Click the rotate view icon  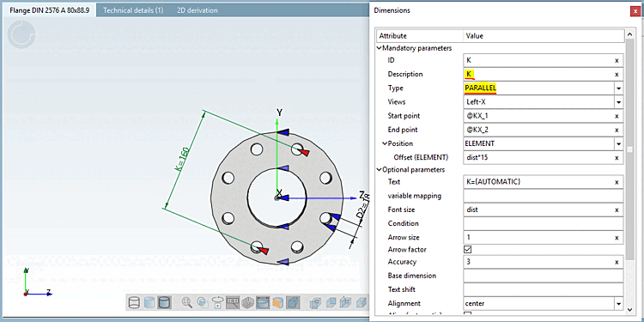(x=217, y=303)
